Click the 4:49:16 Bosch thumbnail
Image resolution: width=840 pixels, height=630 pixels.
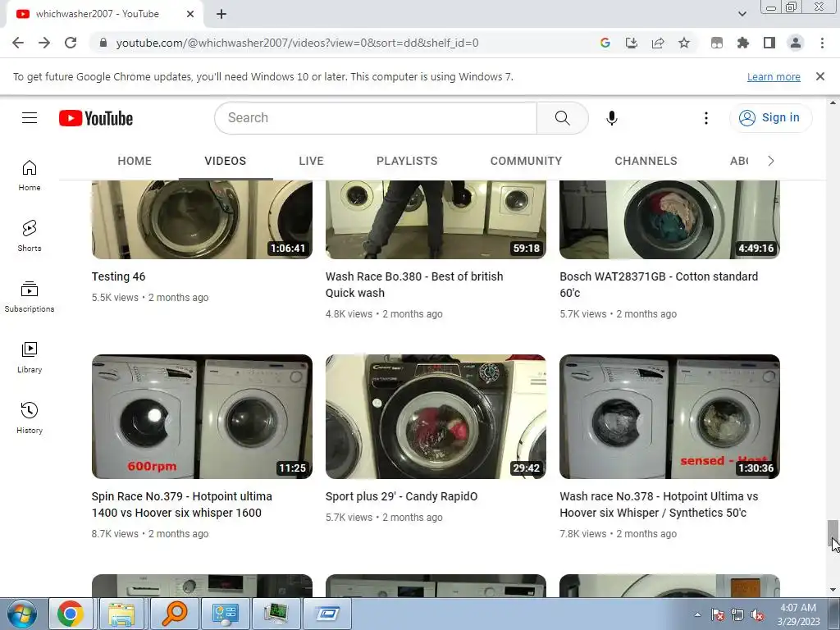[x=669, y=220]
